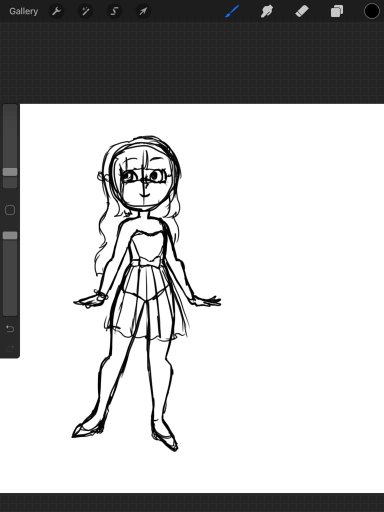Activate the Transform arrow tool

pyautogui.click(x=143, y=11)
